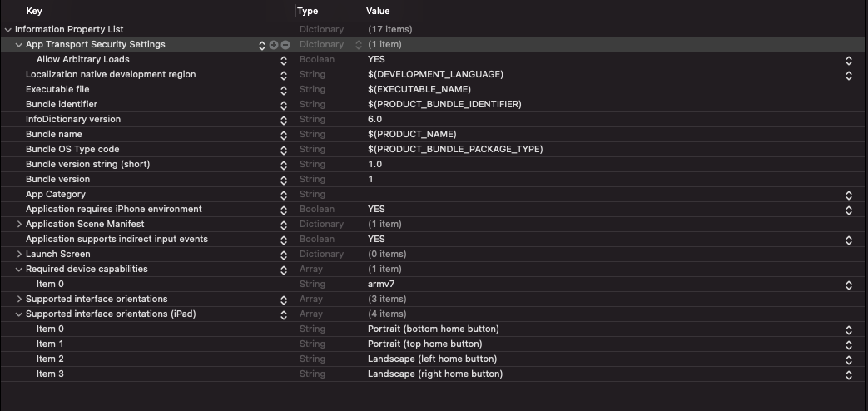Click key stepper arrows for Bundle identifier
This screenshot has height=411, width=868.
(284, 105)
